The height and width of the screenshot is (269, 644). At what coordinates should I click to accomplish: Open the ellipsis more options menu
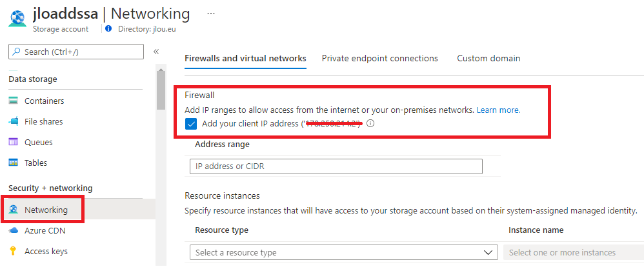[x=211, y=14]
